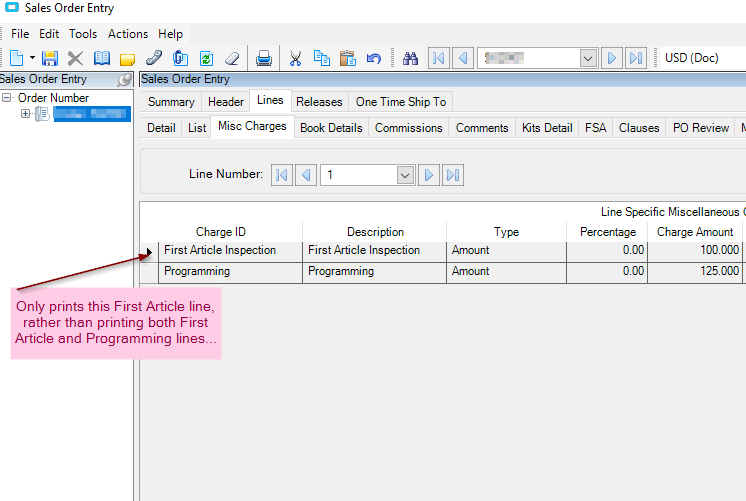Go to previous record in toolbar navigator
Image resolution: width=746 pixels, height=501 pixels.
click(x=463, y=58)
